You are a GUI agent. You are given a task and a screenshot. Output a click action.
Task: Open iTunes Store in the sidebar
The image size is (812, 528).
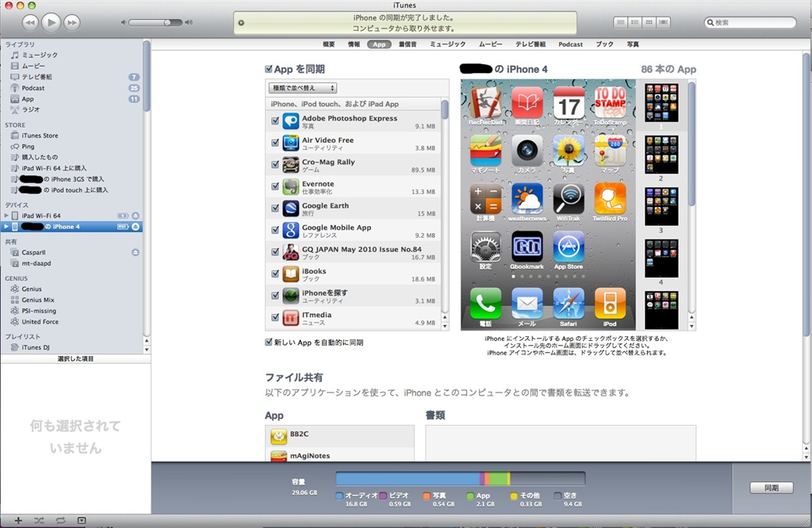pyautogui.click(x=39, y=136)
